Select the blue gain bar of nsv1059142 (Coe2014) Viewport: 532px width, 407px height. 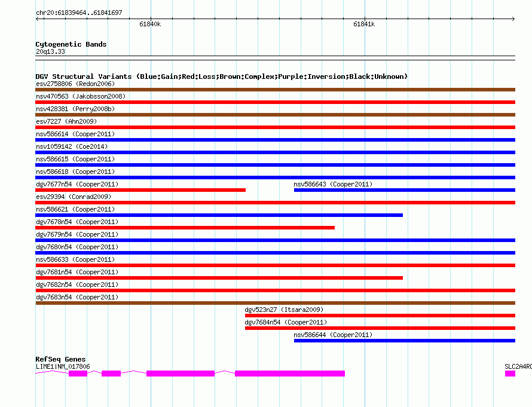(275, 152)
